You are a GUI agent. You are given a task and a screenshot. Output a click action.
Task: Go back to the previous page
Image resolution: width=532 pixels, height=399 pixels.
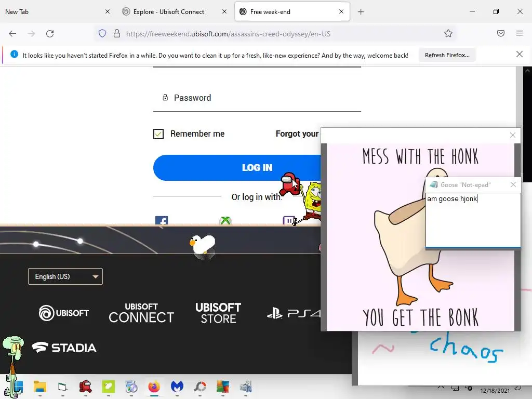pos(12,34)
